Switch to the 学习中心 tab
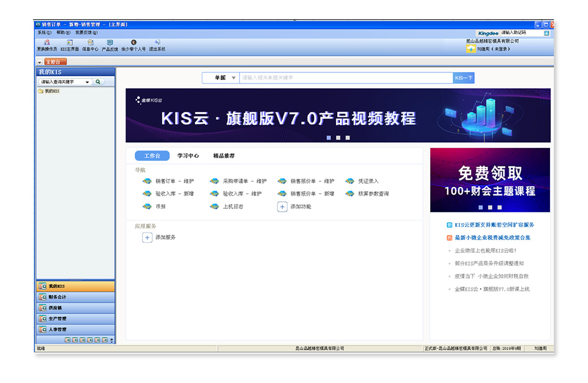 [188, 156]
